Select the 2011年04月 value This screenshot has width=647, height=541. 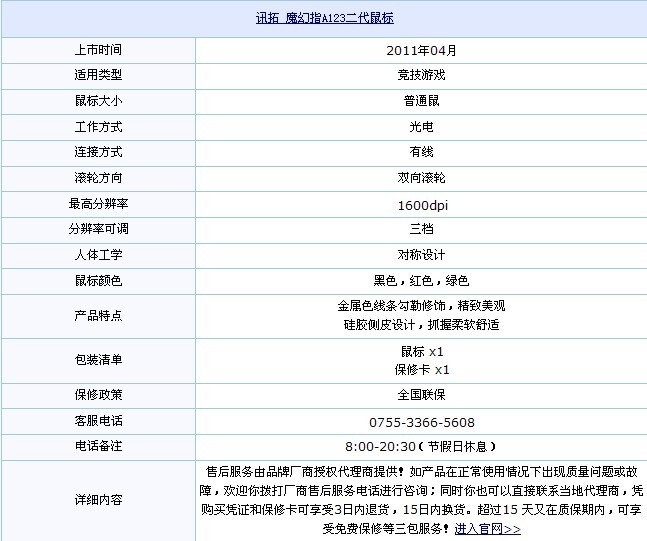(421, 50)
